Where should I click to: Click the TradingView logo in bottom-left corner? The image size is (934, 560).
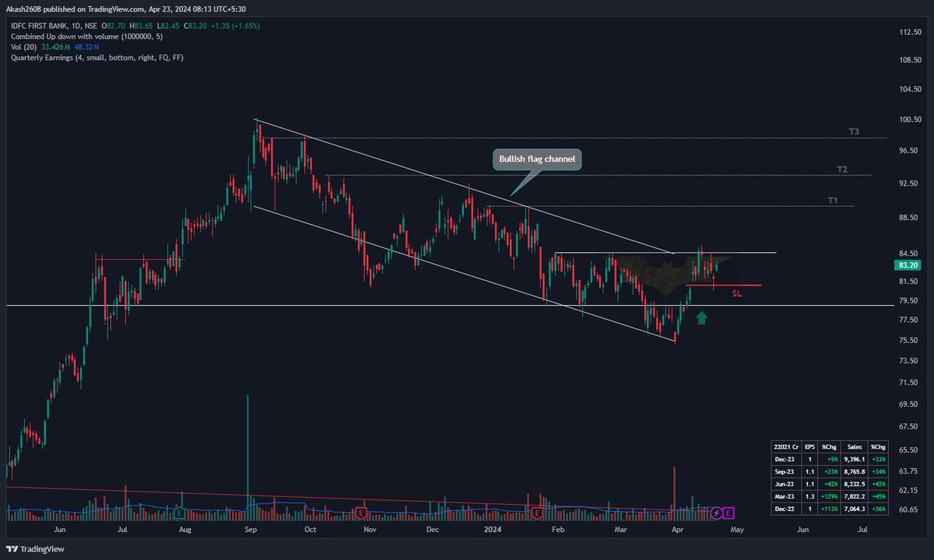click(x=37, y=548)
